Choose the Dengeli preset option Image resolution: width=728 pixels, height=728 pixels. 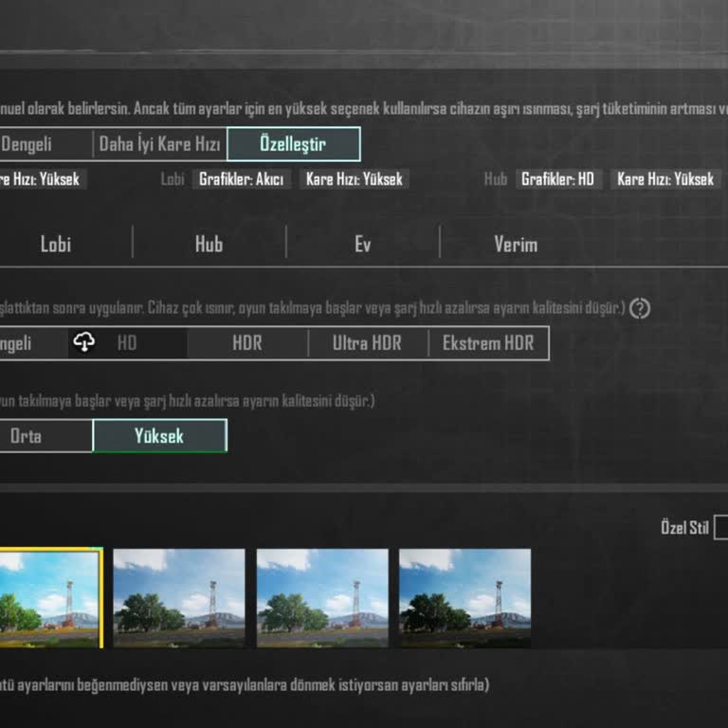click(x=45, y=144)
